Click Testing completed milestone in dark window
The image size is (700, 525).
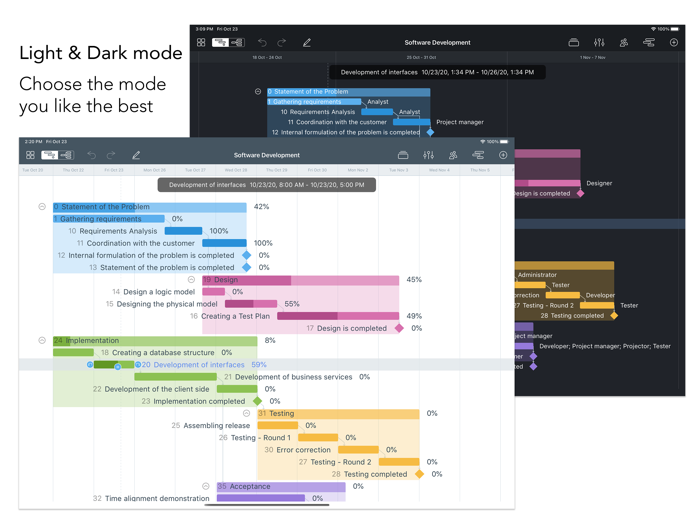point(614,316)
